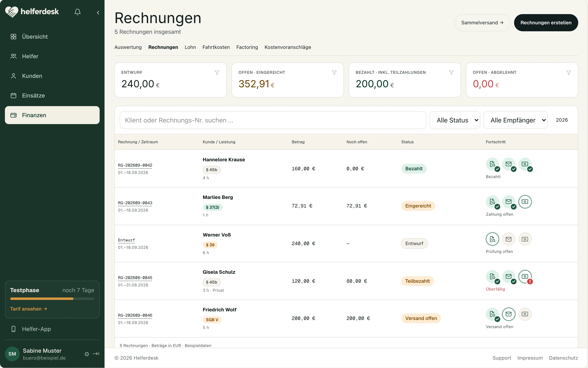This screenshot has width=588, height=368.
Task: Navigate to Kunden in the sidebar
Action: pos(52,76)
